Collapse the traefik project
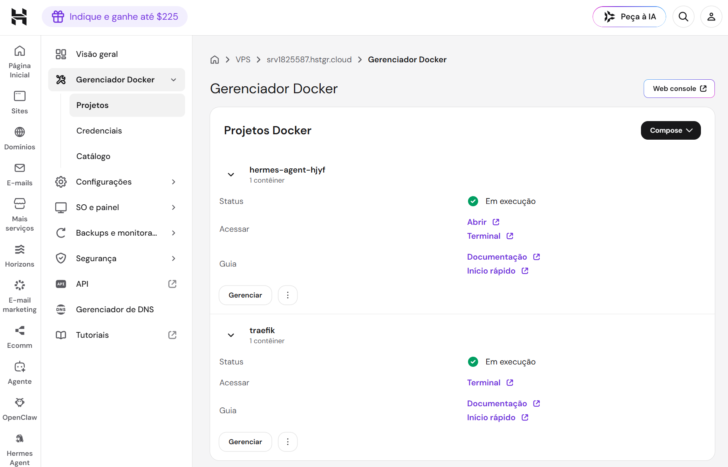The image size is (728, 467). tap(231, 335)
